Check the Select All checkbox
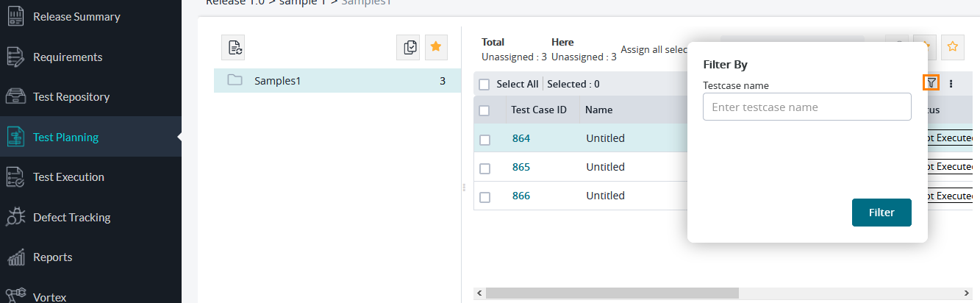 tap(484, 85)
